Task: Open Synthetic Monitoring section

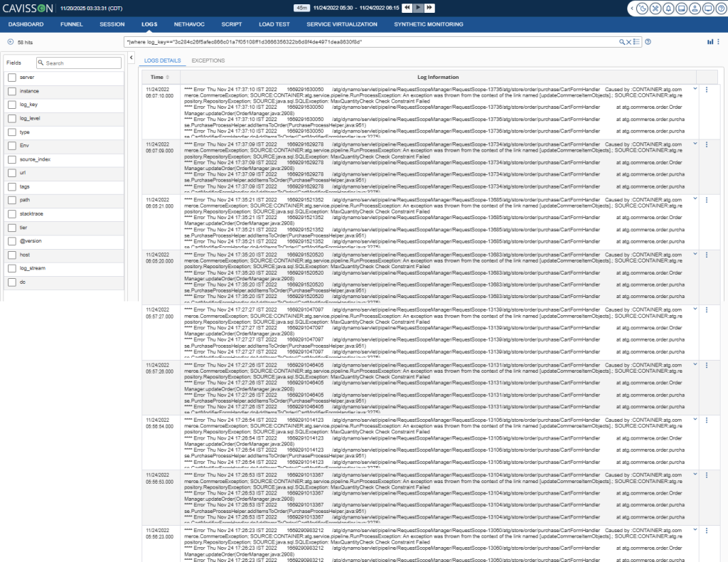Action: (428, 23)
